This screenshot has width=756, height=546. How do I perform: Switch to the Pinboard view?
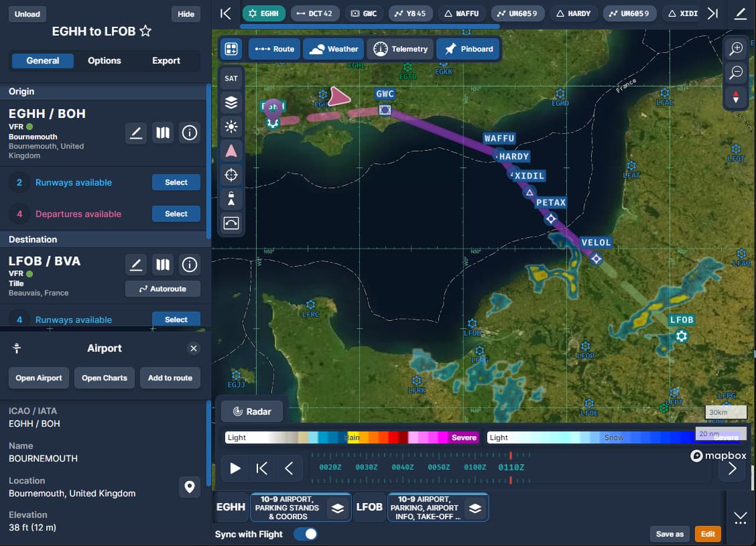(x=467, y=48)
